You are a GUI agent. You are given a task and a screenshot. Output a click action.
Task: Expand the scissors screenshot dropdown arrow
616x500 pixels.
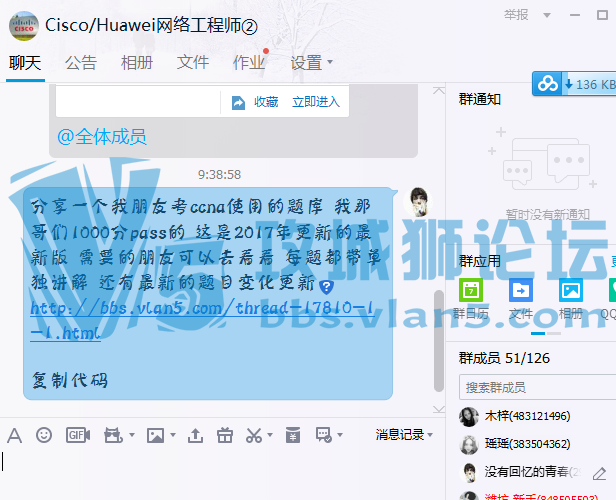[x=270, y=435]
